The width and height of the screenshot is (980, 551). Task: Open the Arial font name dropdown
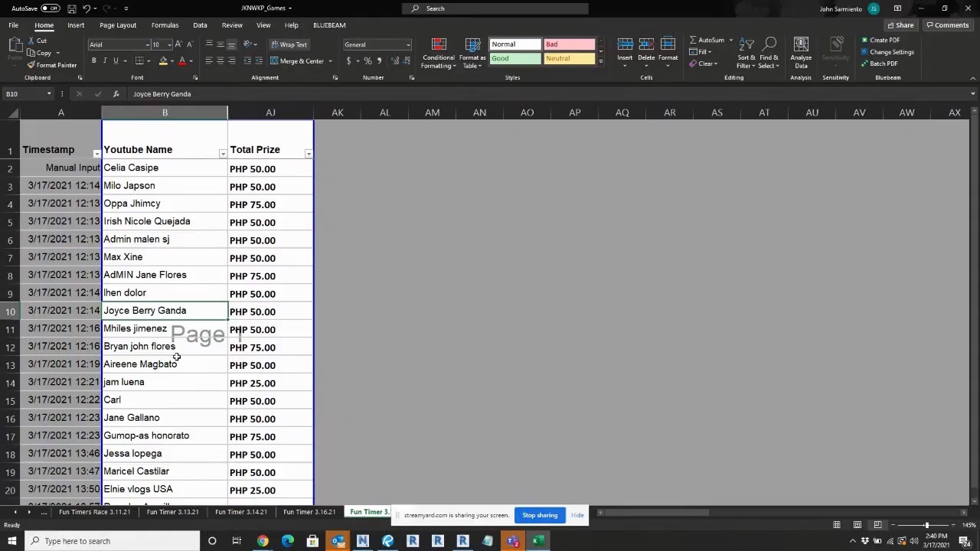[147, 44]
